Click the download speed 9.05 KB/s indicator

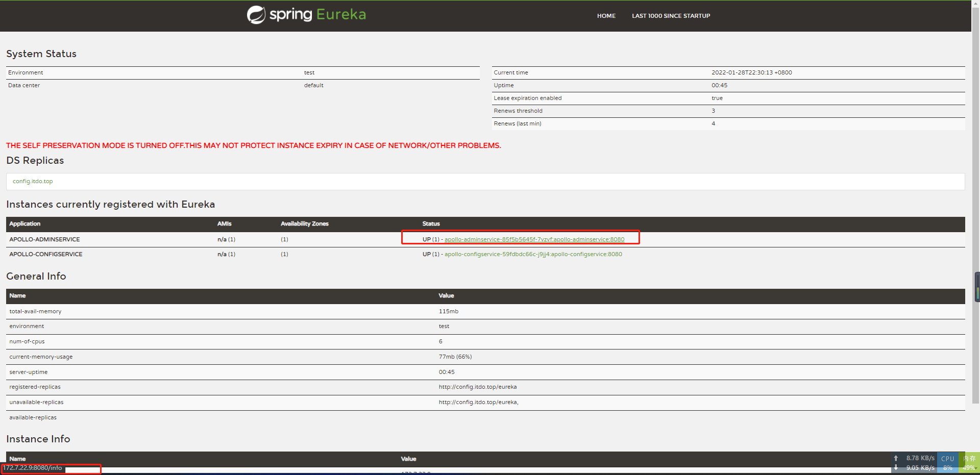[x=915, y=467]
